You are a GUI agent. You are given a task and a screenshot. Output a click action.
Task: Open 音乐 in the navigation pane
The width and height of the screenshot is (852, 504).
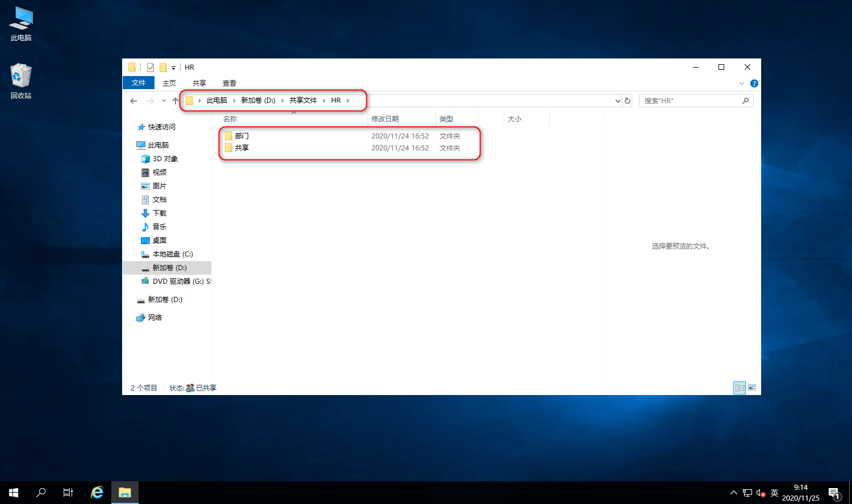[160, 227]
